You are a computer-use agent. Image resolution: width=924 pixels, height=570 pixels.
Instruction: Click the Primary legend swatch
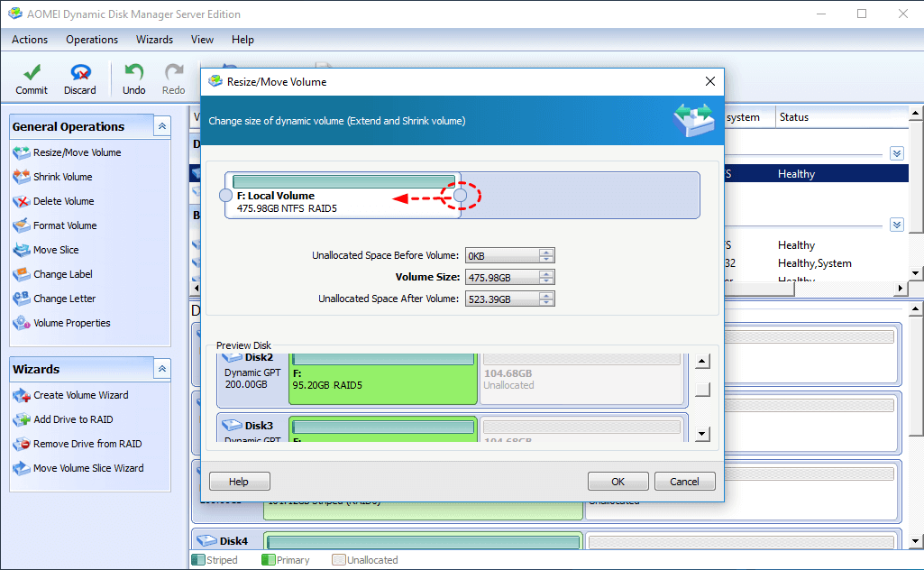pyautogui.click(x=268, y=559)
